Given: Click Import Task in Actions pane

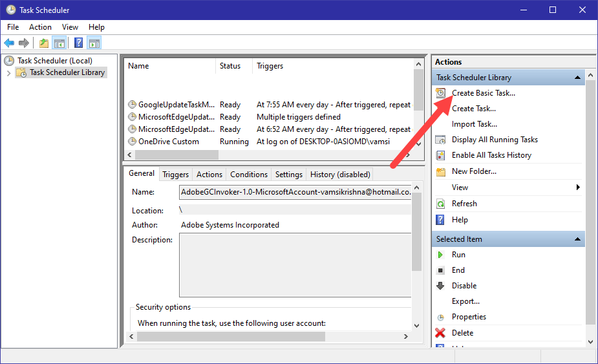Looking at the screenshot, I should pyautogui.click(x=474, y=124).
